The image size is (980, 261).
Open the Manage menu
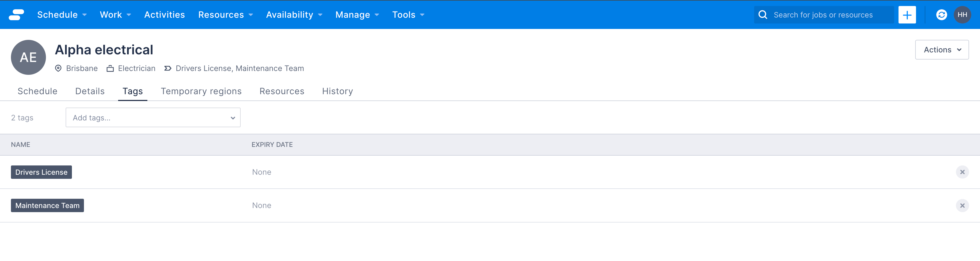pos(352,14)
